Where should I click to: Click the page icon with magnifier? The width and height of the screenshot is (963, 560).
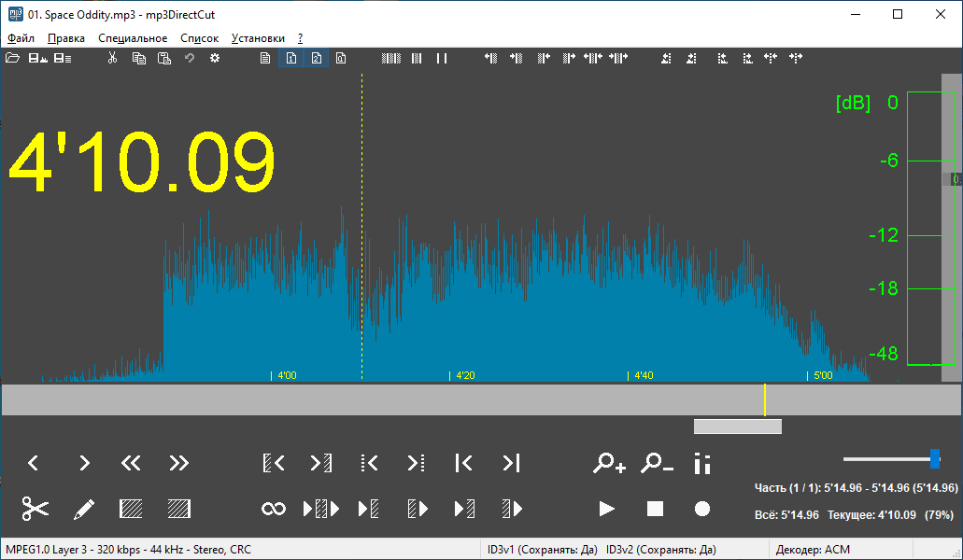pos(341,58)
